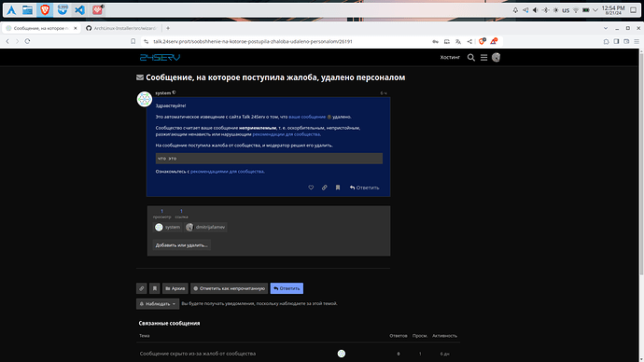Screen dimensions: 644x362
Task: Click the 'Архив' button
Action: click(175, 288)
